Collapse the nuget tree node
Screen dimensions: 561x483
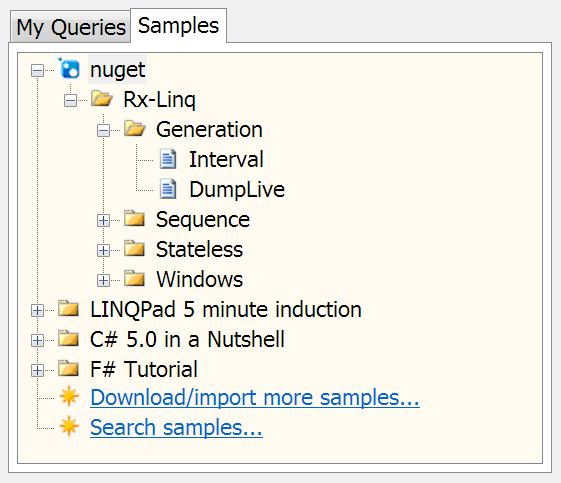tap(37, 70)
